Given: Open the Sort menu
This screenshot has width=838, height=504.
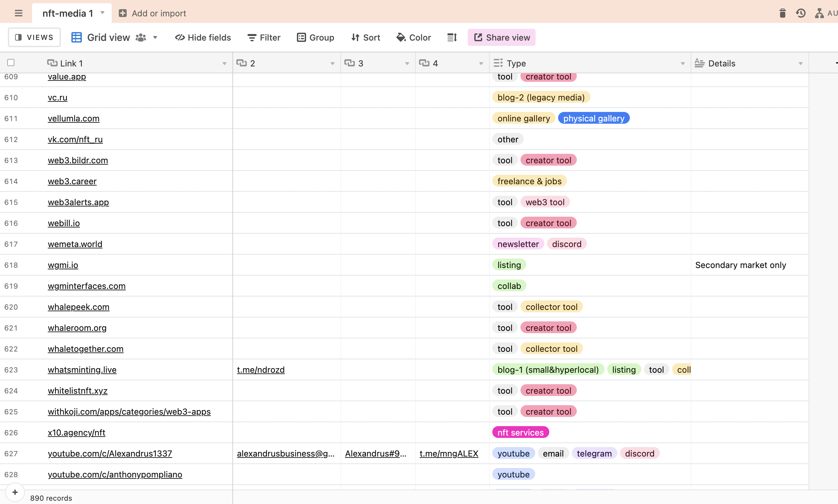Looking at the screenshot, I should coord(366,37).
